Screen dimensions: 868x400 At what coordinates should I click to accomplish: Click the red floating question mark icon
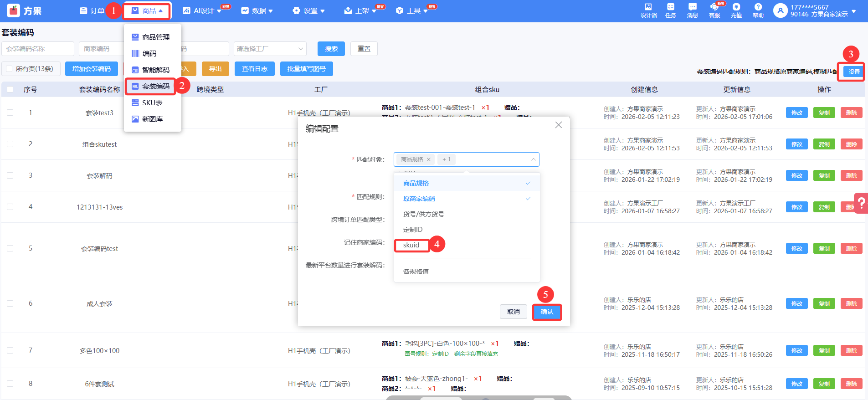coord(861,203)
